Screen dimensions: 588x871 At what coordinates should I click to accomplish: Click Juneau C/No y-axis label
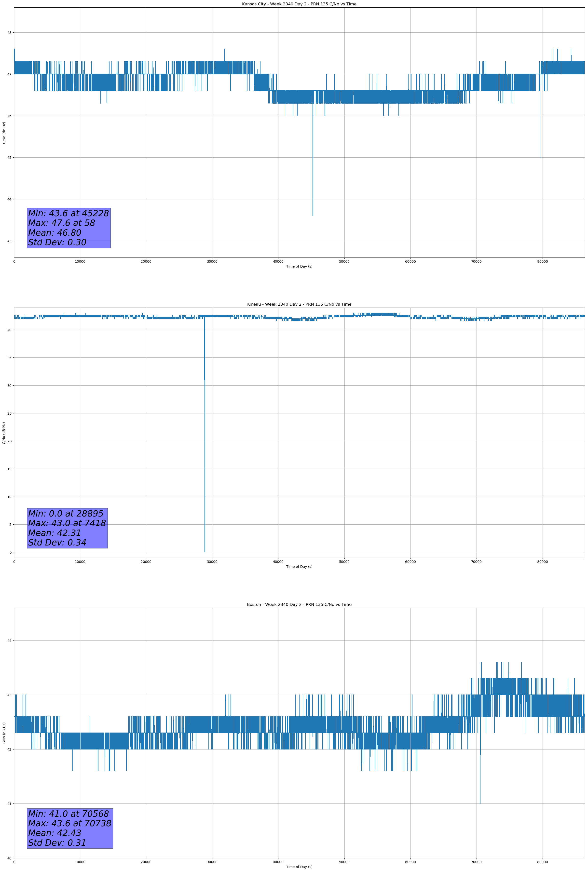tap(4, 433)
